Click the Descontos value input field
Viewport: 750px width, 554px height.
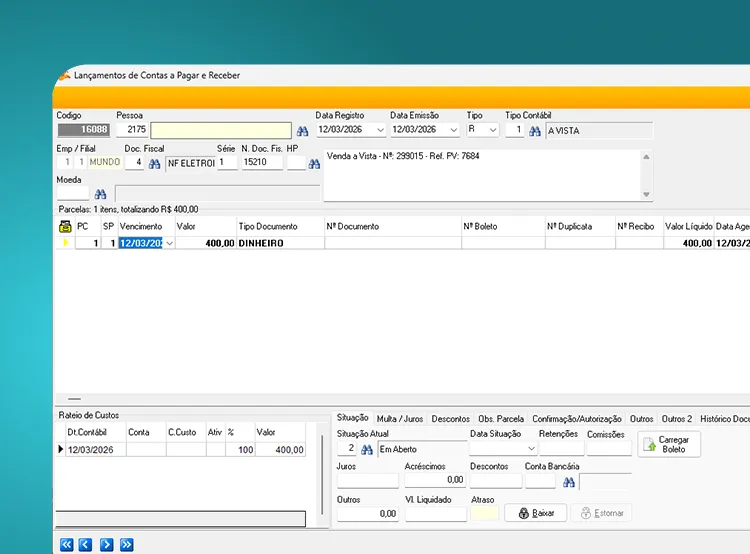click(x=496, y=480)
